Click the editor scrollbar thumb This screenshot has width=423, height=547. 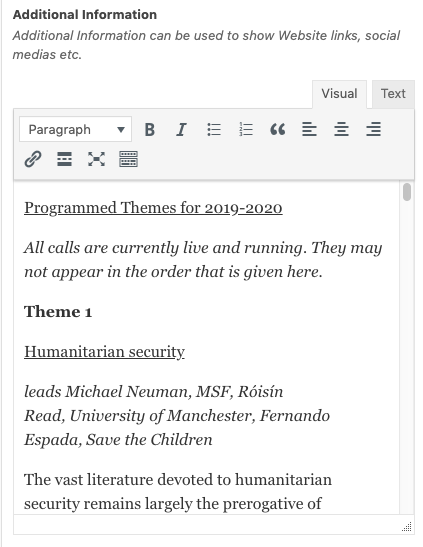click(407, 192)
